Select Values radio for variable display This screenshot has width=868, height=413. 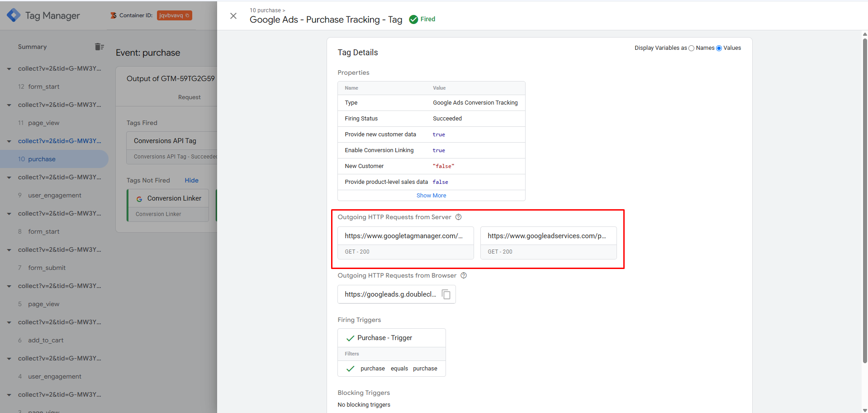[x=719, y=48]
